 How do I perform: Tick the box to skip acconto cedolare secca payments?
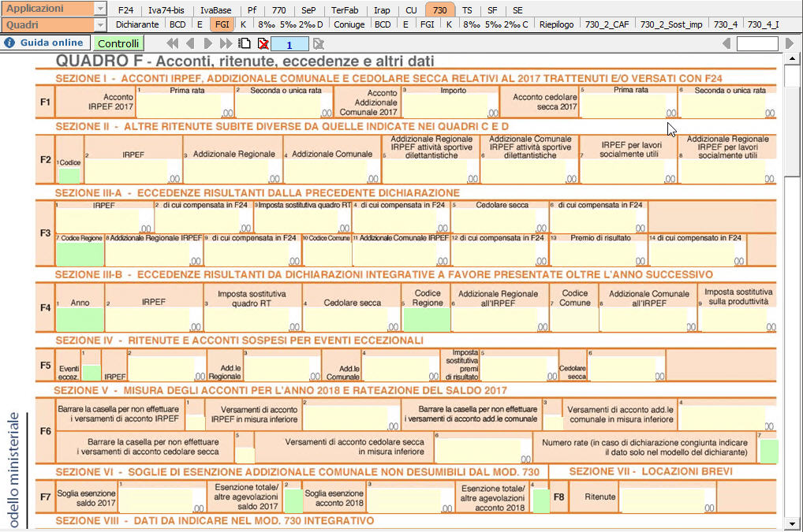point(245,454)
